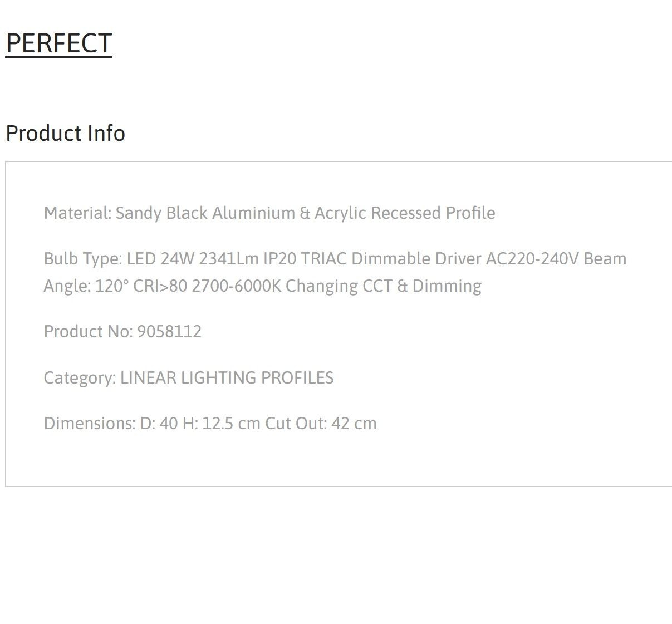Select the Bulb Type label
The image size is (672, 624).
tap(83, 259)
